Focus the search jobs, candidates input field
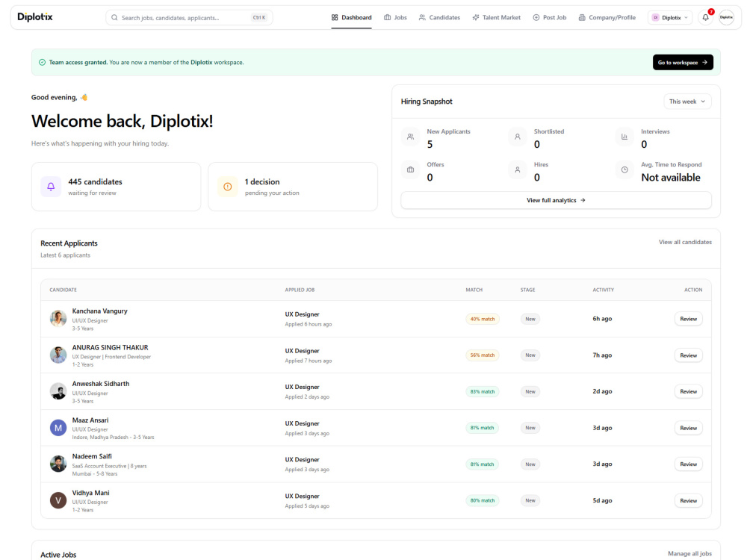The image size is (747, 560). click(x=189, y=18)
